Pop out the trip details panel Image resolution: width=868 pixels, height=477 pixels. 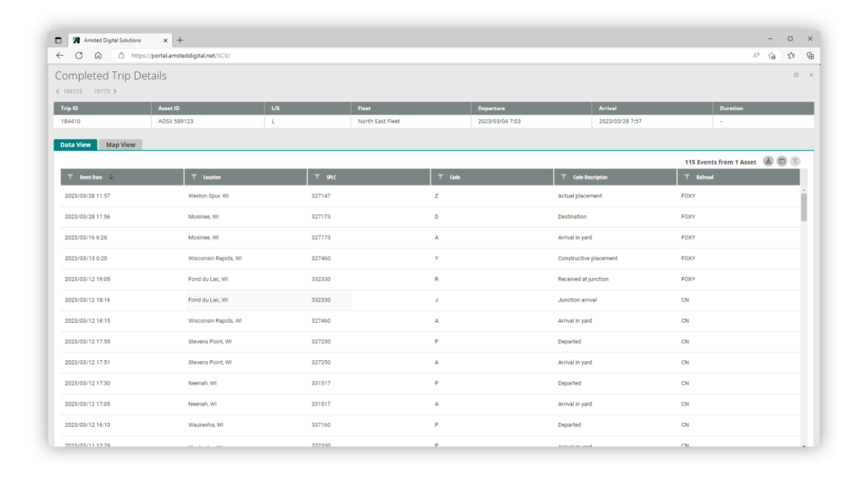point(796,75)
